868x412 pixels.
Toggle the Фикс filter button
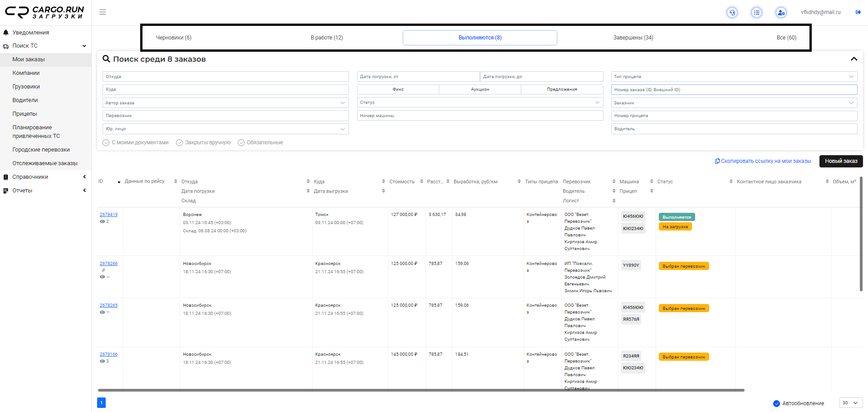398,89
